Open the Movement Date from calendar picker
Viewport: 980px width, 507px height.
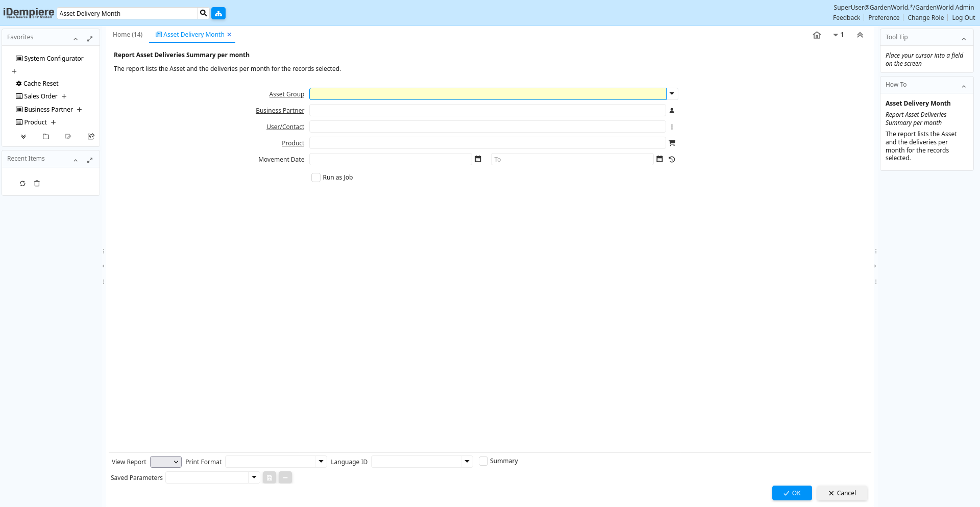pyautogui.click(x=478, y=159)
